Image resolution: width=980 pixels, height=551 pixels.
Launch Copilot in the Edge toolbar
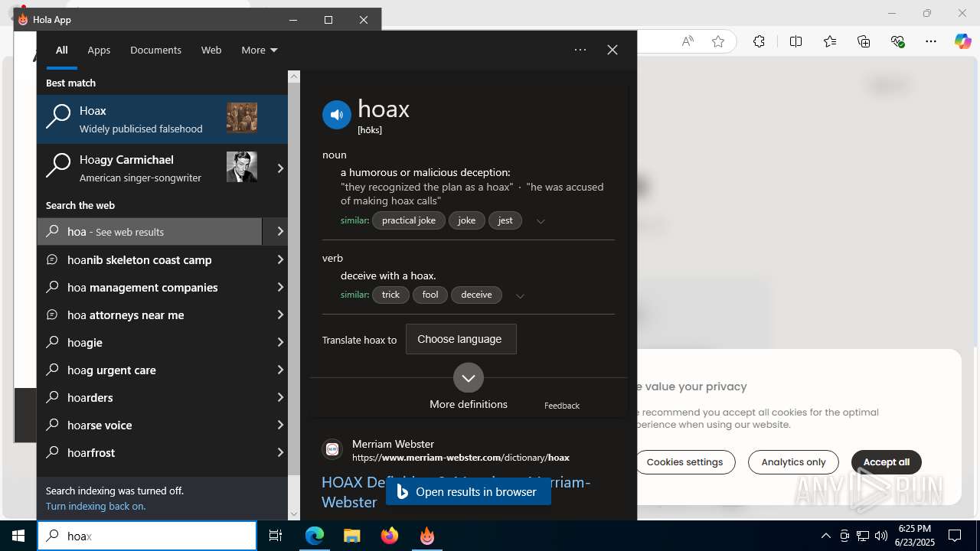(x=962, y=41)
